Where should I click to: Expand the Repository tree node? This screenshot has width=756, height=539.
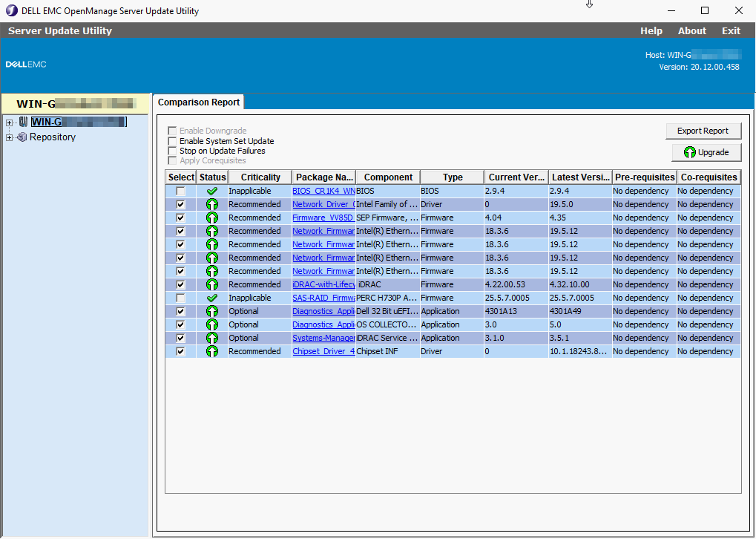[9, 137]
